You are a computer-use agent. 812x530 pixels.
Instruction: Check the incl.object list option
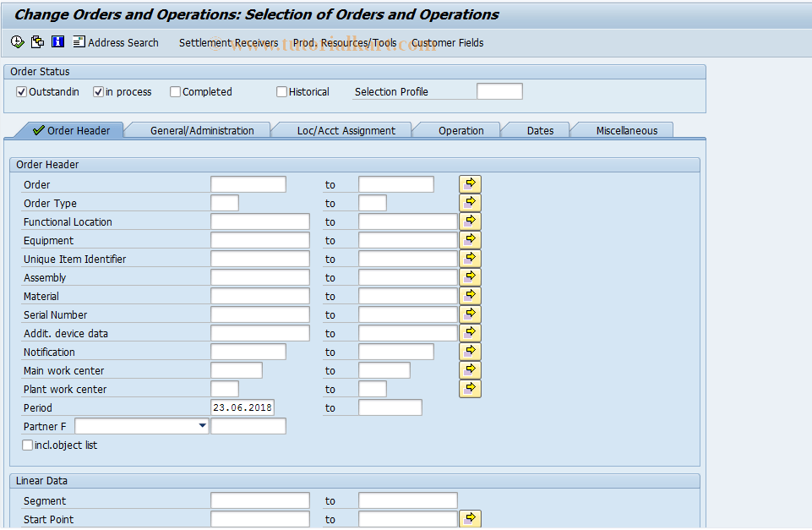click(27, 445)
